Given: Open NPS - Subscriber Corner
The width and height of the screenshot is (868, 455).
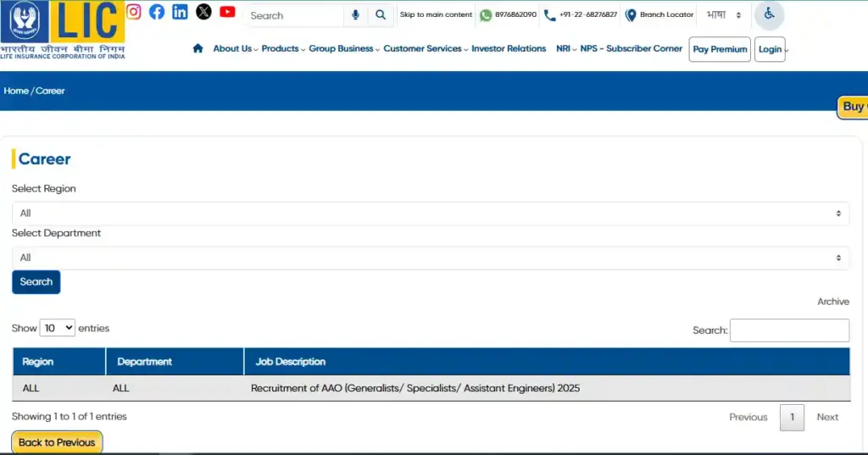Looking at the screenshot, I should pyautogui.click(x=631, y=48).
